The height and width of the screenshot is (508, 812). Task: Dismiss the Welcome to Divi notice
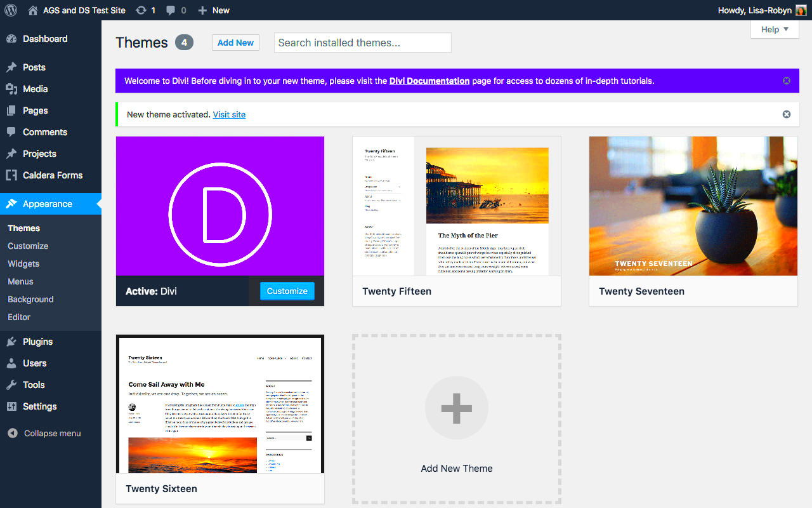pyautogui.click(x=787, y=81)
